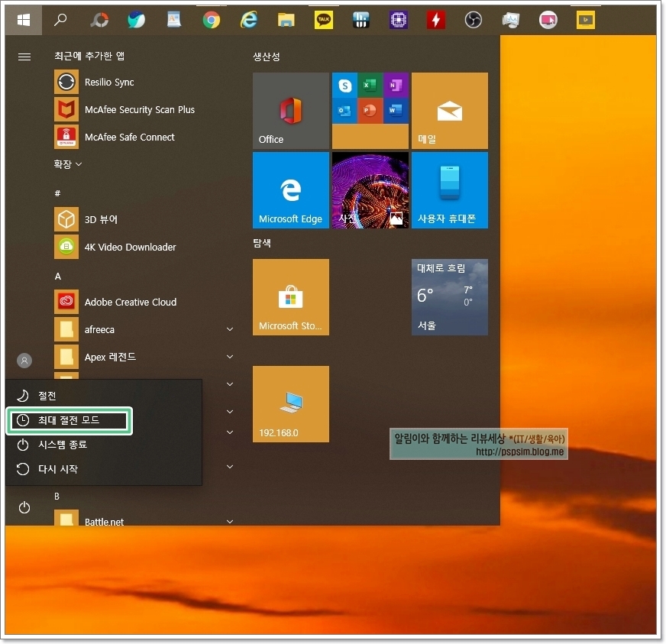The width and height of the screenshot is (666, 644).
Task: Open OBS Studio from the taskbar
Action: [x=473, y=20]
